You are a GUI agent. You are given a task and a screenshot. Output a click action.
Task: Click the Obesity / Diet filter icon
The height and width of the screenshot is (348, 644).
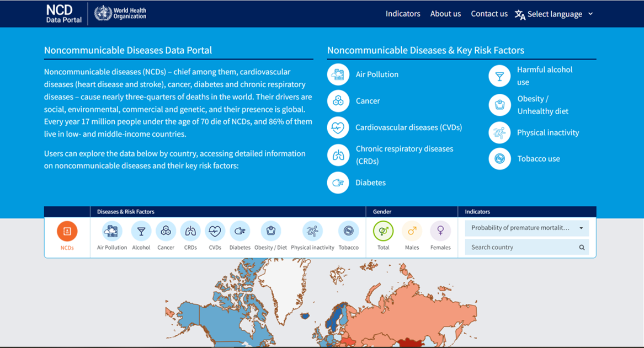[270, 230]
